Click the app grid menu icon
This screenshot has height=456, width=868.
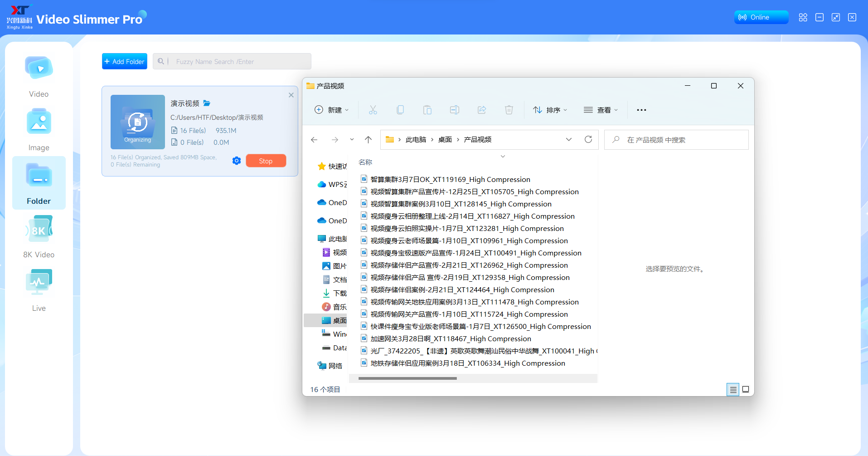[803, 17]
